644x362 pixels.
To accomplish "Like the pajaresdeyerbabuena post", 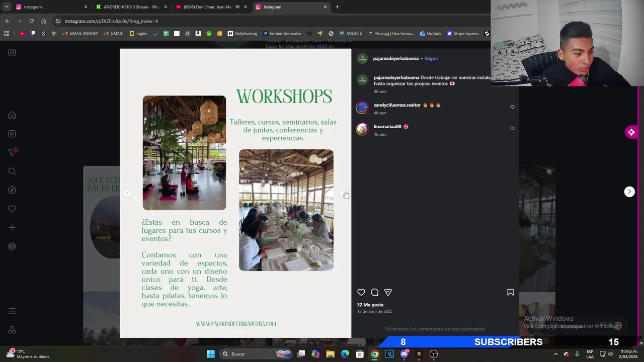I will (361, 292).
